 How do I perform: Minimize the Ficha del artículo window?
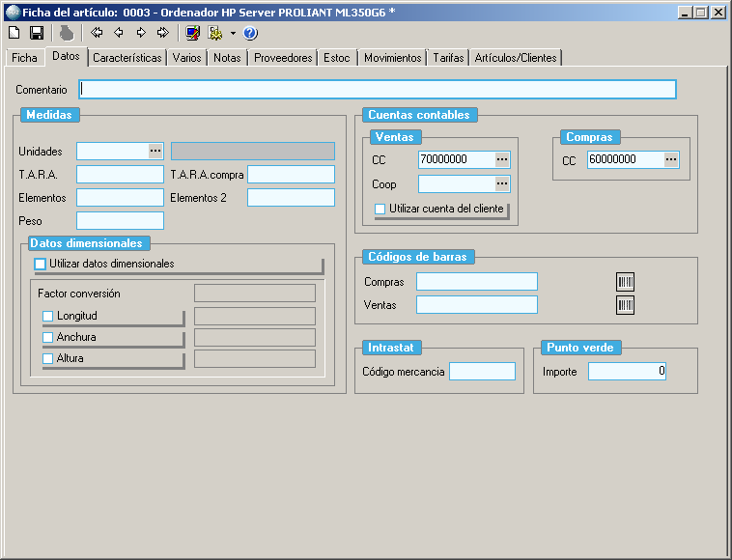coord(685,13)
